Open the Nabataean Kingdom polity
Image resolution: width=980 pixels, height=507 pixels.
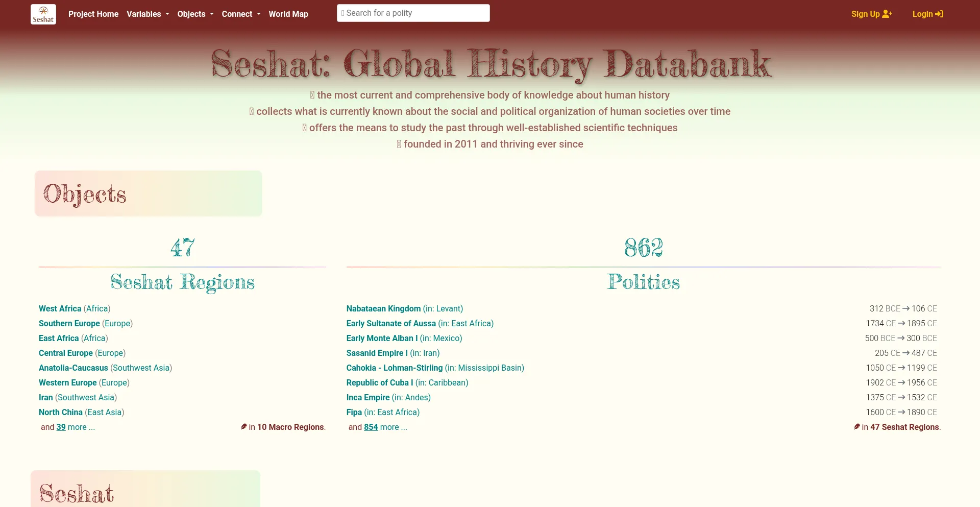(x=383, y=308)
